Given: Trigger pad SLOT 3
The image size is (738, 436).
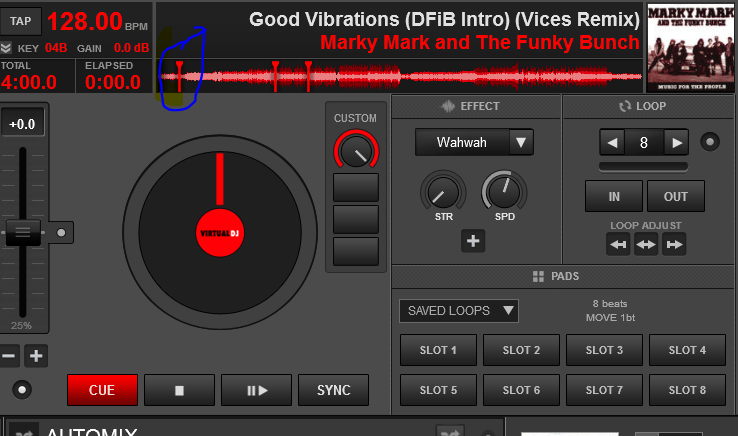Looking at the screenshot, I should pyautogui.click(x=604, y=350).
